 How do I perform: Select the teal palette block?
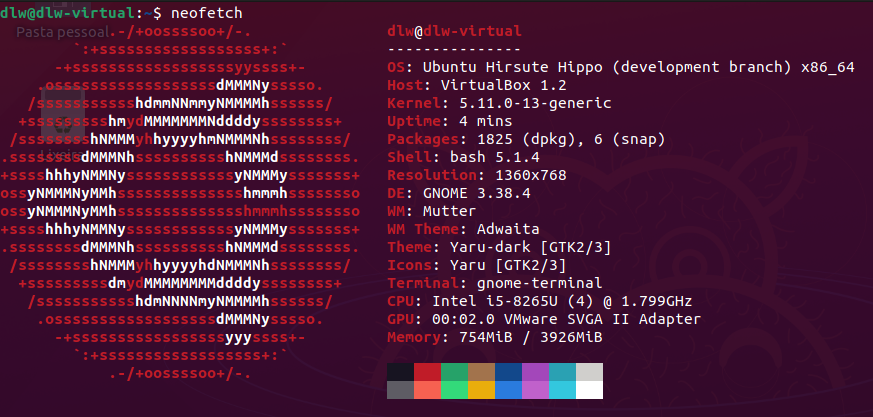562,372
